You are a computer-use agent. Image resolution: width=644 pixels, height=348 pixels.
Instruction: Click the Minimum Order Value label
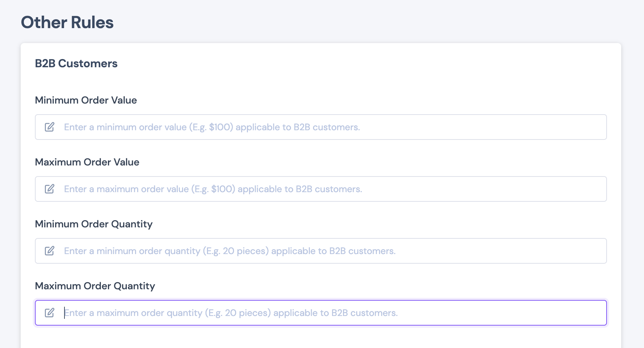[x=86, y=100]
